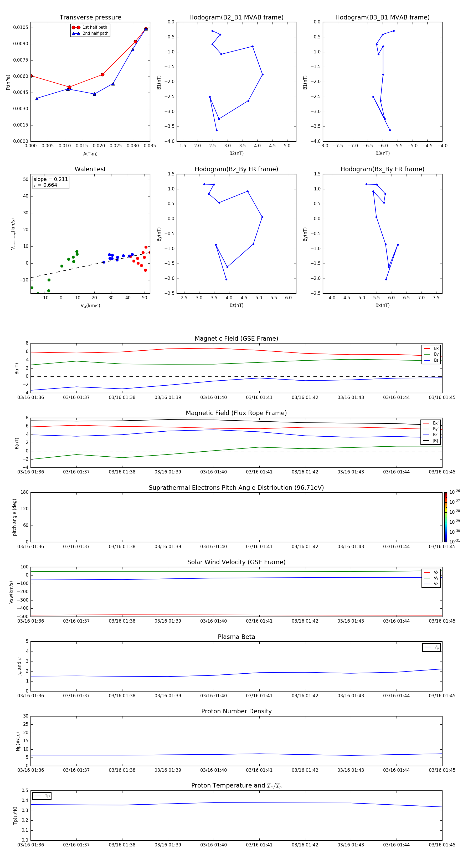Click the "slope = 0.211" annotation
The image size is (473, 868).
(x=50, y=179)
